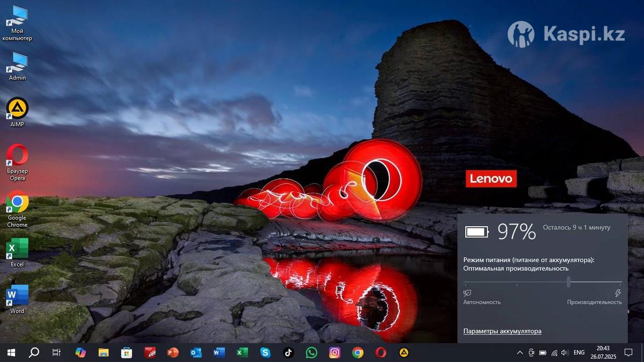Launch AIMP player from the taskbar
Image resolution: width=644 pixels, height=362 pixels.
point(404,353)
